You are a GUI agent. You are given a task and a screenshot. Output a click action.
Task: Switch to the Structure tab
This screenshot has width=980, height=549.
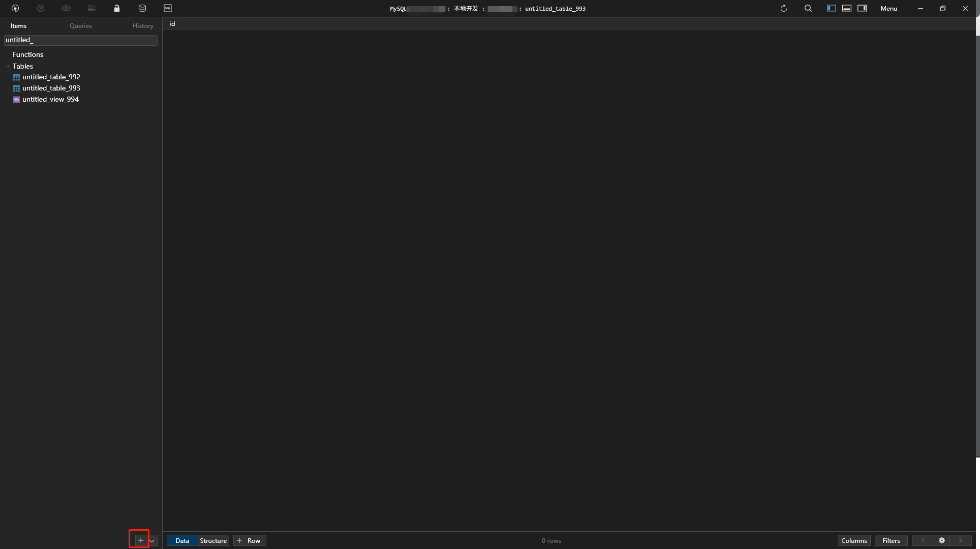click(x=213, y=540)
